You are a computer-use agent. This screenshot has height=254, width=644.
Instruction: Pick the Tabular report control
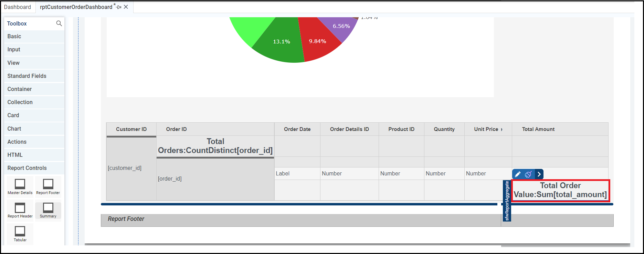pos(20,234)
